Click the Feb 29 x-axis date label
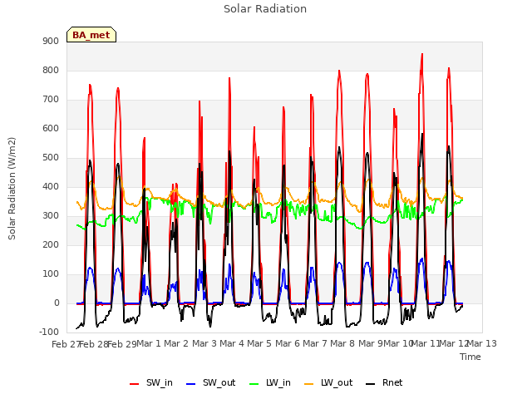The image size is (532, 399). 122,344
